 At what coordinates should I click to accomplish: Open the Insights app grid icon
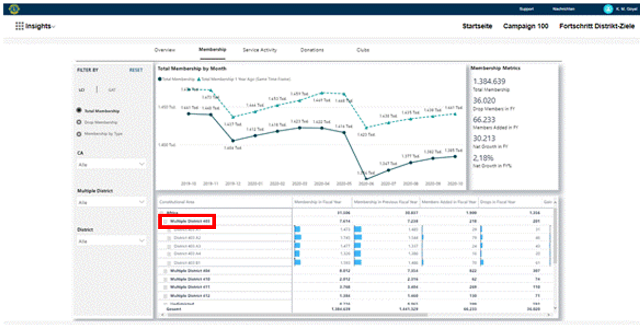[19, 26]
